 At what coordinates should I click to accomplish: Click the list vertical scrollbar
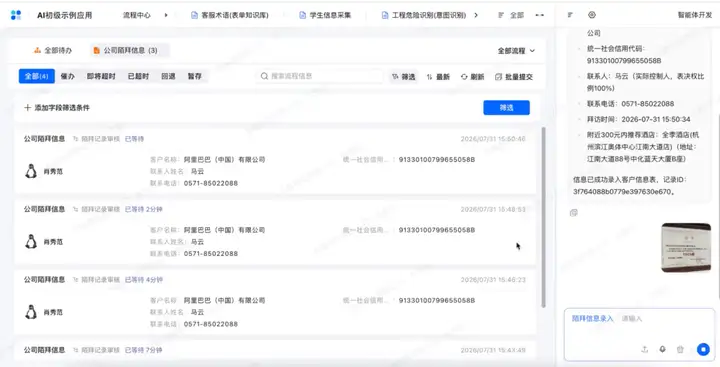pos(543,217)
